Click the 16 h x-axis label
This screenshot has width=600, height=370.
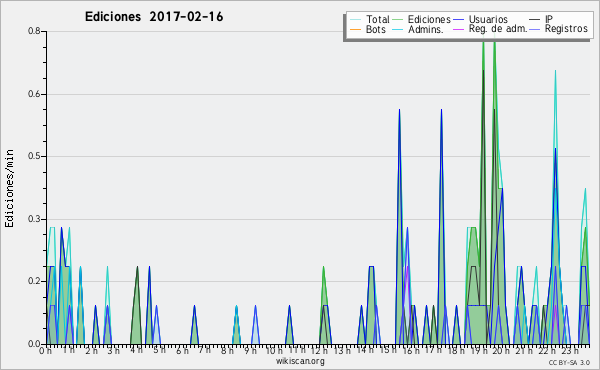coord(411,351)
